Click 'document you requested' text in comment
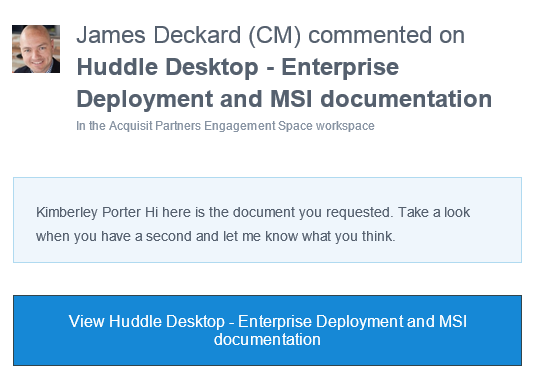This screenshot has height=383, width=539. 312,212
